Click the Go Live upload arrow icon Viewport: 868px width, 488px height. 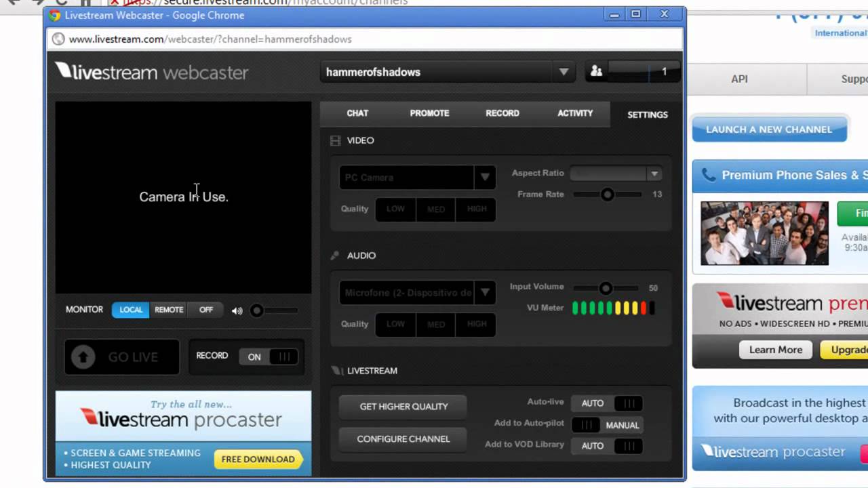click(83, 357)
